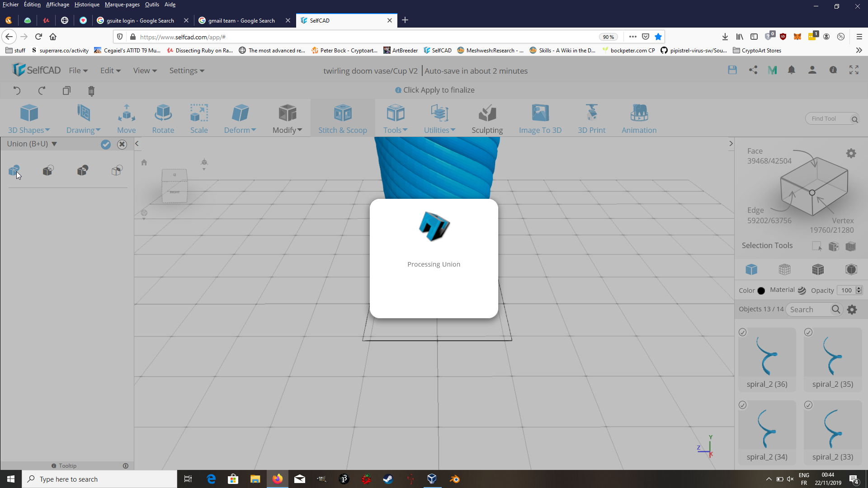Viewport: 868px width, 488px height.
Task: Open the user account icon
Action: click(812, 70)
